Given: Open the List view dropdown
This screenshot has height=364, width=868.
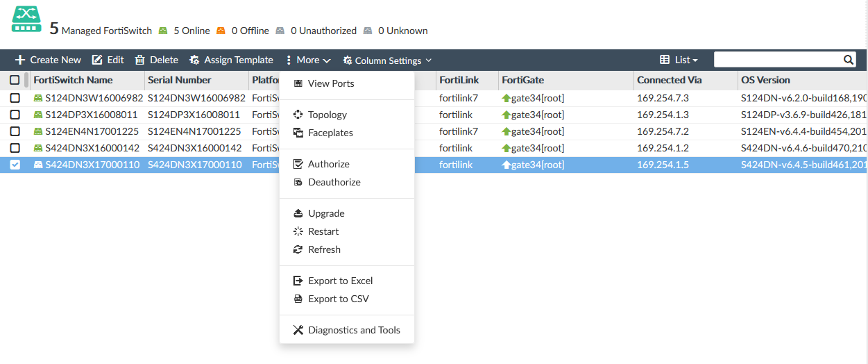Looking at the screenshot, I should [x=679, y=60].
